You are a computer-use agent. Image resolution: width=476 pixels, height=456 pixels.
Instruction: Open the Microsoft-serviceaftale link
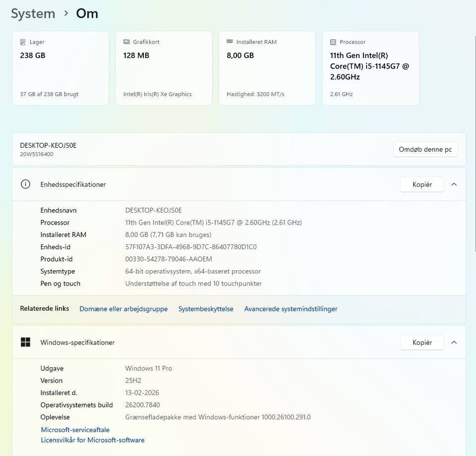tap(75, 430)
